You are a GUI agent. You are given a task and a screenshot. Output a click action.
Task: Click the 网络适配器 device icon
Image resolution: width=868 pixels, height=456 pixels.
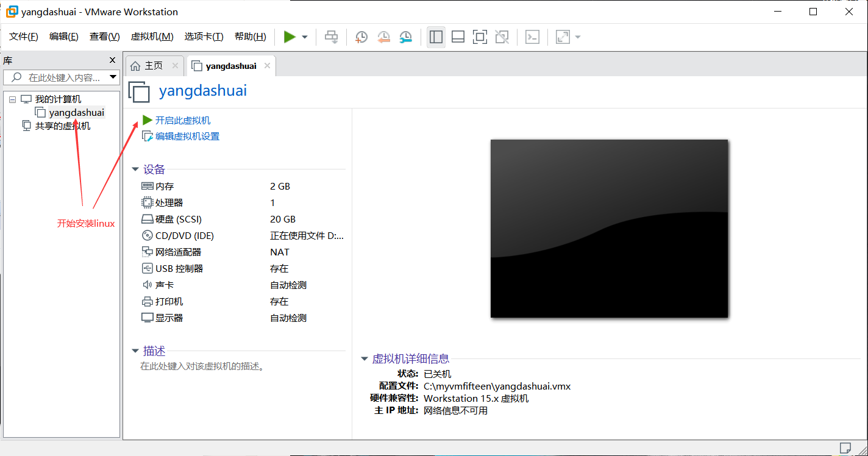pos(148,252)
